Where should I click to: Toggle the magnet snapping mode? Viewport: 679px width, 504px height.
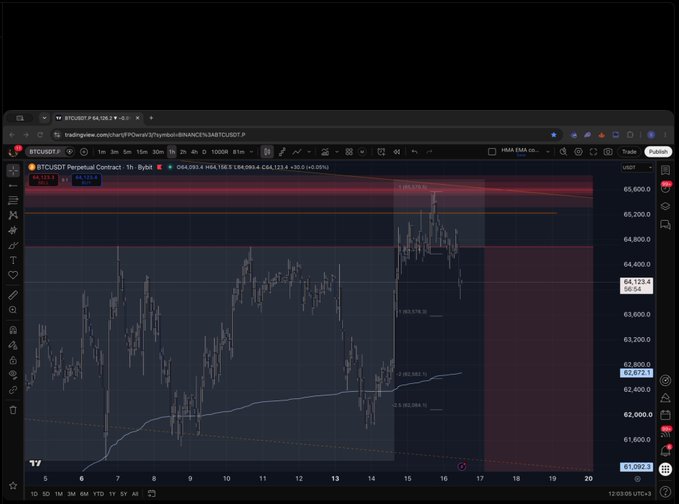pyautogui.click(x=13, y=330)
